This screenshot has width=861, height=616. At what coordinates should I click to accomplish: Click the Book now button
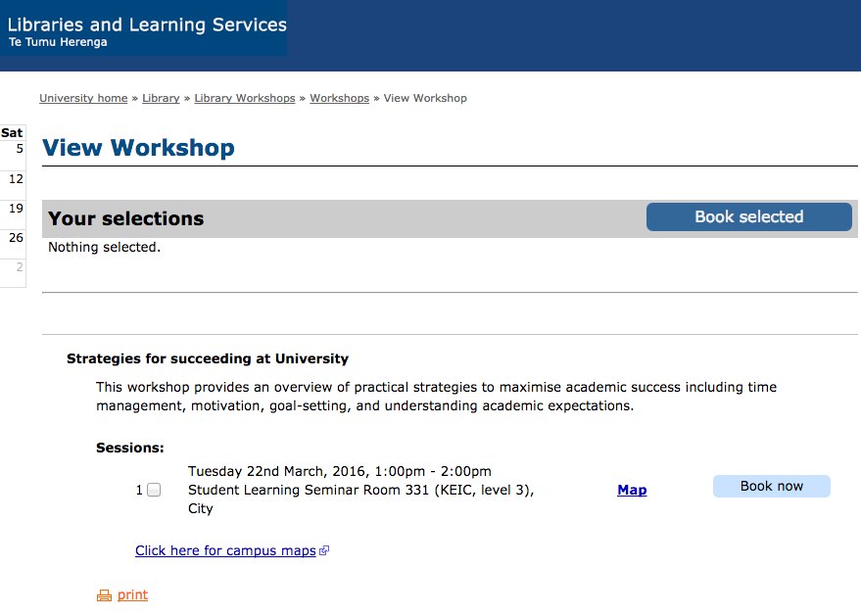(x=772, y=487)
